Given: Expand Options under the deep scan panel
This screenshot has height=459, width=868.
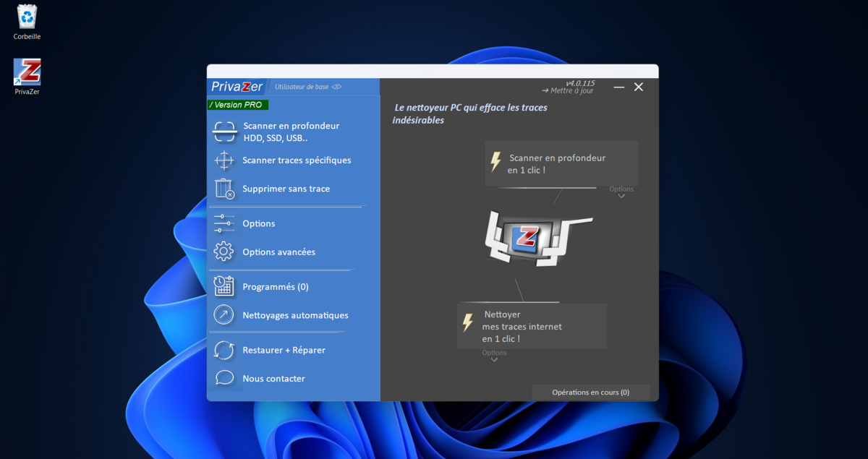Looking at the screenshot, I should [x=621, y=192].
